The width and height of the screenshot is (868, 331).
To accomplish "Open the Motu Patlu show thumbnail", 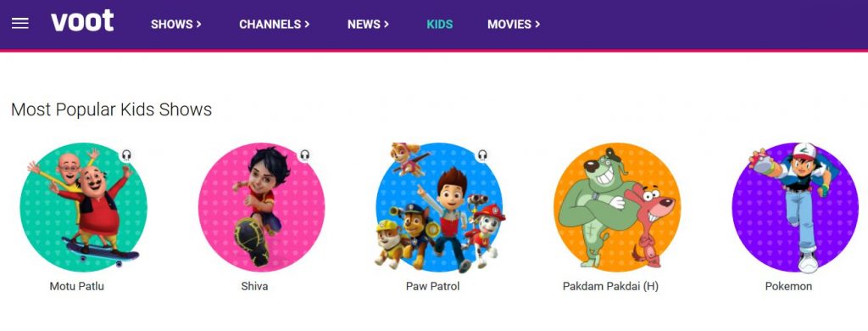I will click(x=83, y=207).
